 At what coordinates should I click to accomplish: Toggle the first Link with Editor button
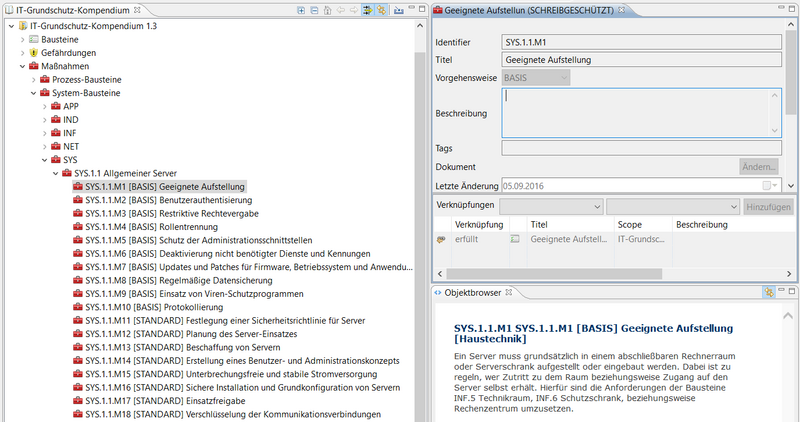(x=367, y=10)
